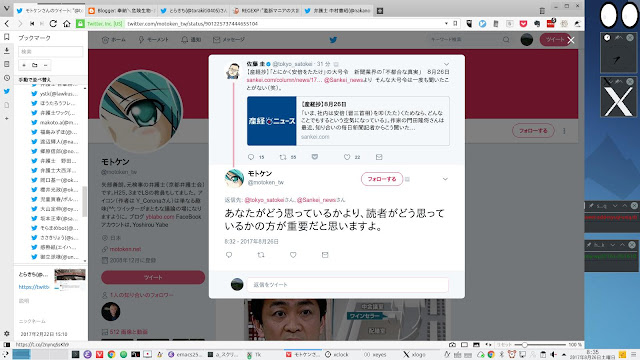Screen dimensions: 640x360
Task: Open the Downloads panel icon
Action: tap(7, 51)
